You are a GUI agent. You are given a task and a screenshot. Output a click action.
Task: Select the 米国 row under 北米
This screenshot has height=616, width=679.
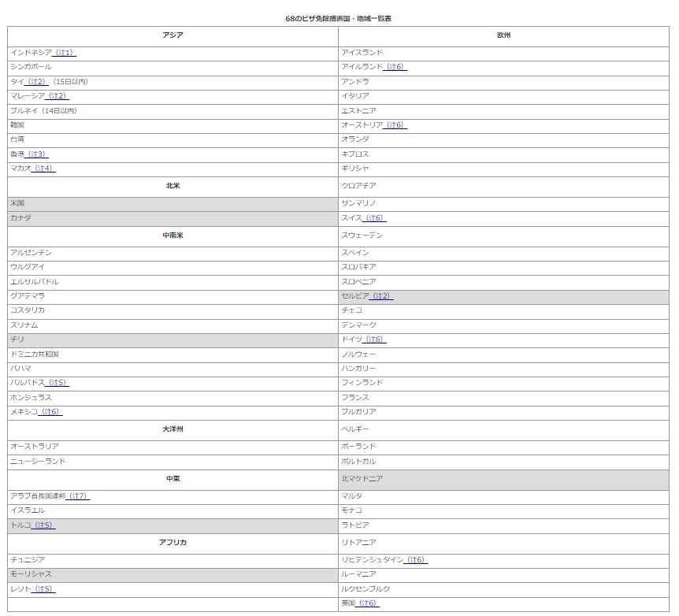[x=173, y=204]
